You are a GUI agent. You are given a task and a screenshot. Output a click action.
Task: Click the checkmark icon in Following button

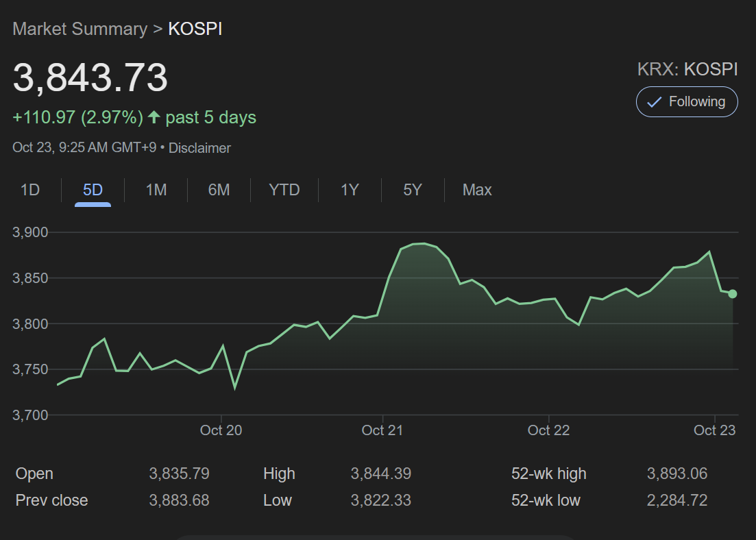655,101
